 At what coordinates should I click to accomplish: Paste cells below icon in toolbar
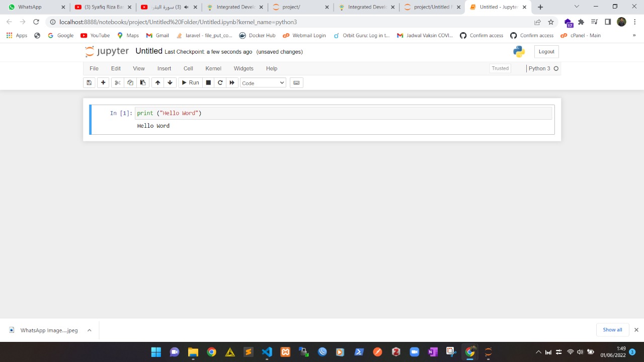point(143,82)
